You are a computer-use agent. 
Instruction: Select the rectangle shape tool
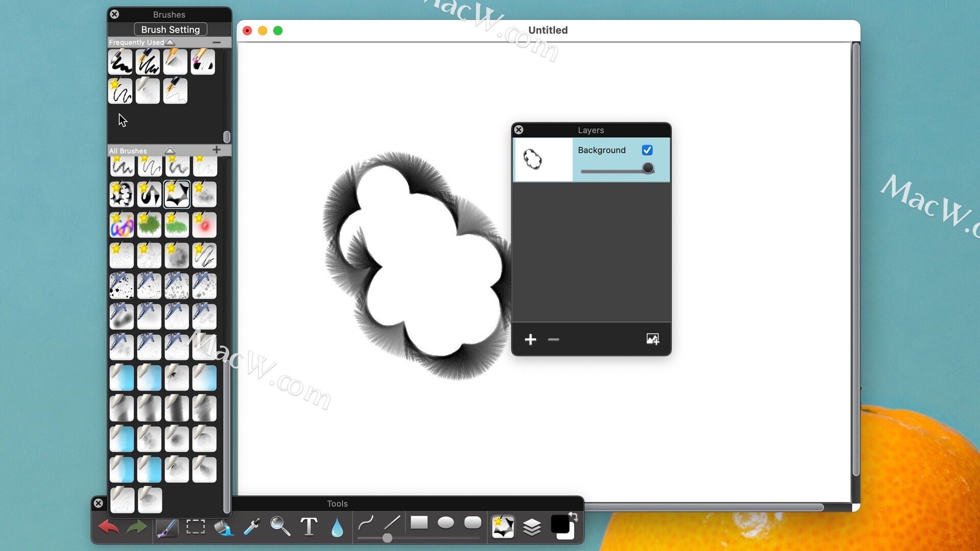click(419, 522)
